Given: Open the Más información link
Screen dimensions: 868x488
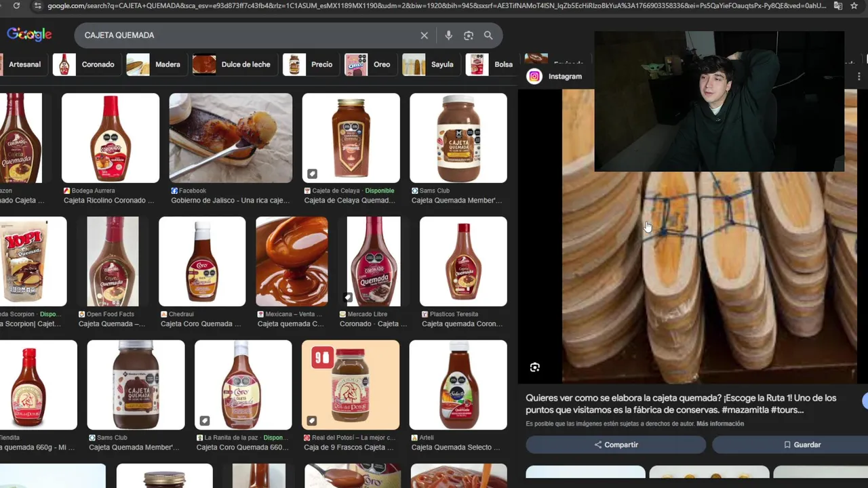Looking at the screenshot, I should (x=720, y=424).
